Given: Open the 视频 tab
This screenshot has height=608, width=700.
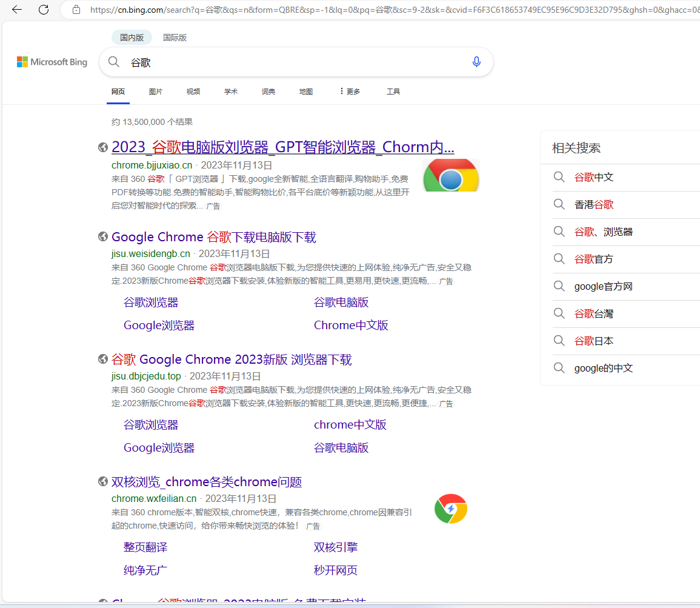Looking at the screenshot, I should [193, 92].
